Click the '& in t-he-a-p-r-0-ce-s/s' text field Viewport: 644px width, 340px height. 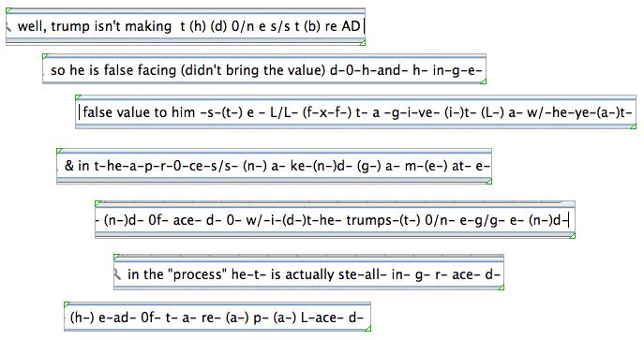click(x=275, y=166)
